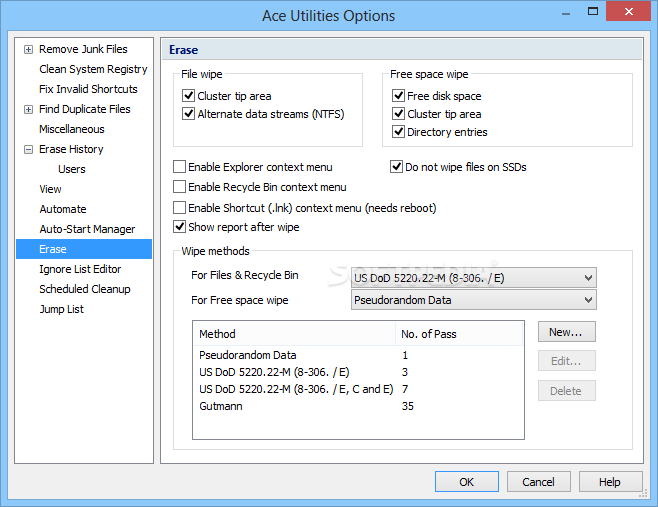Maximize the Ace Utilities Options window
This screenshot has height=507, width=658.
click(593, 11)
